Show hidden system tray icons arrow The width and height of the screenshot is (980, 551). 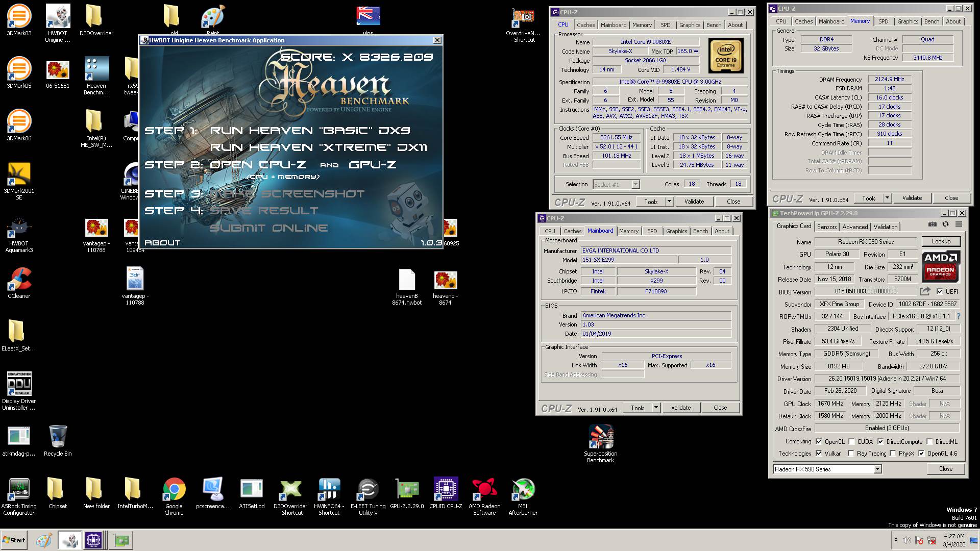(x=896, y=540)
